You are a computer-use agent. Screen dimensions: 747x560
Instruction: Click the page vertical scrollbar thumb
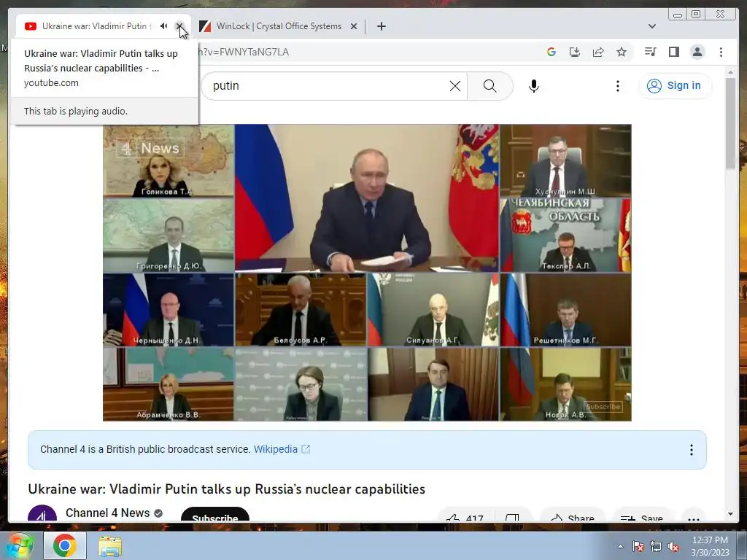tap(731, 122)
